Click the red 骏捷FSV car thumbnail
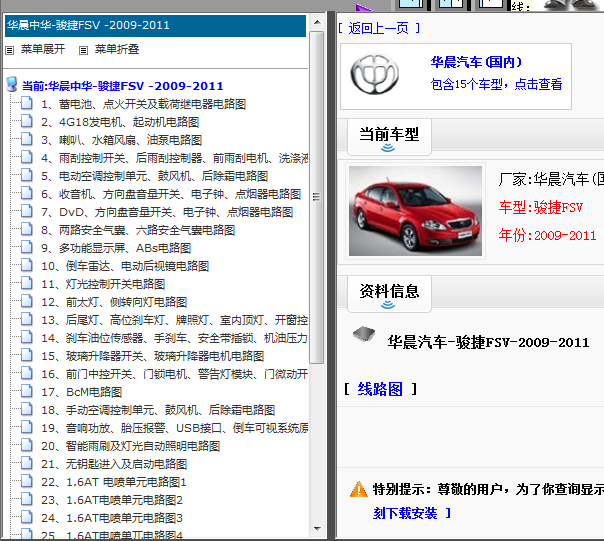The image size is (604, 541). tap(415, 211)
